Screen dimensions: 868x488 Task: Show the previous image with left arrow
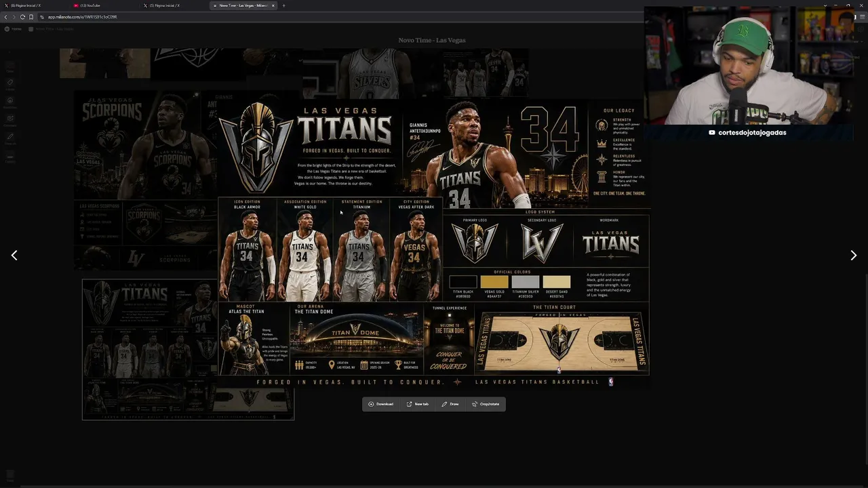pyautogui.click(x=14, y=256)
